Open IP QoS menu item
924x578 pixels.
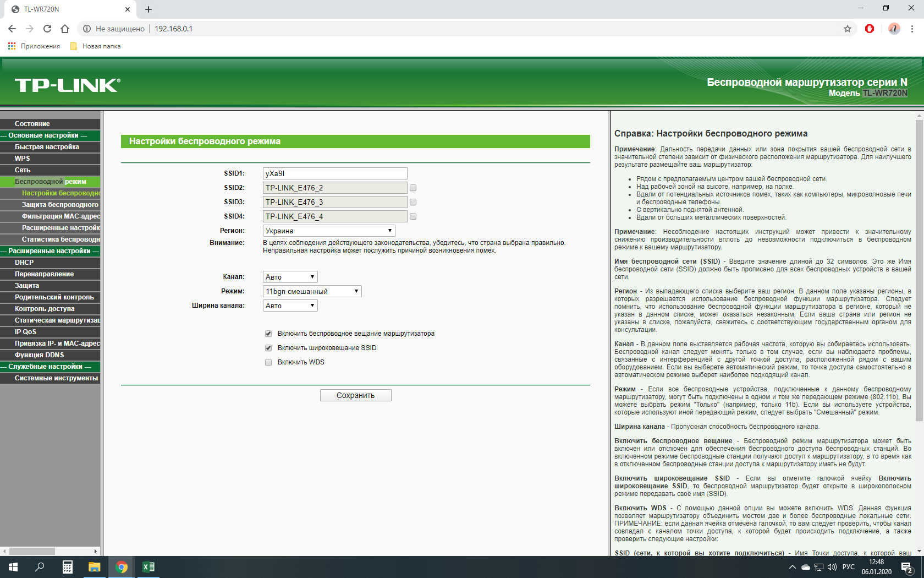[50, 332]
